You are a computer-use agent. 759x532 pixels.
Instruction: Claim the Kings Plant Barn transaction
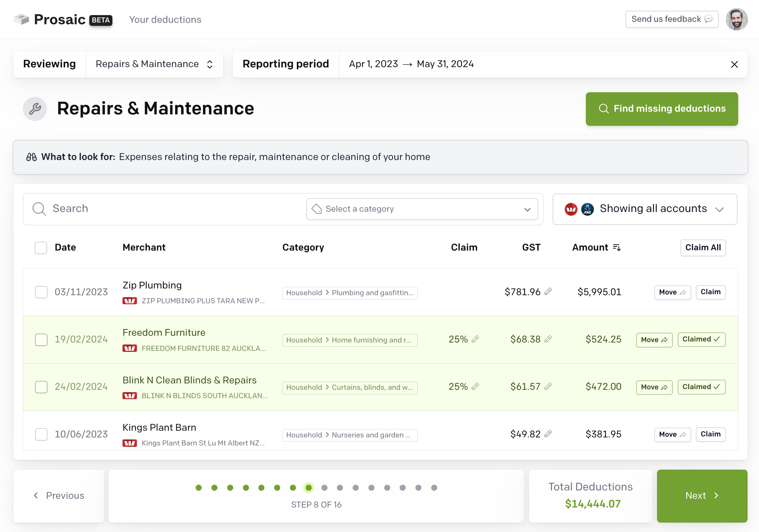pos(710,434)
